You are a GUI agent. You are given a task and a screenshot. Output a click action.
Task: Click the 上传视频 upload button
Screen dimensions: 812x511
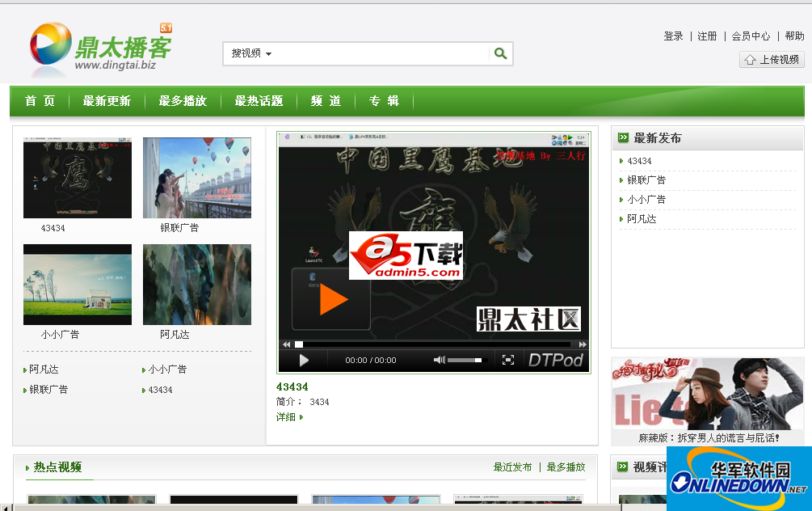coord(772,59)
